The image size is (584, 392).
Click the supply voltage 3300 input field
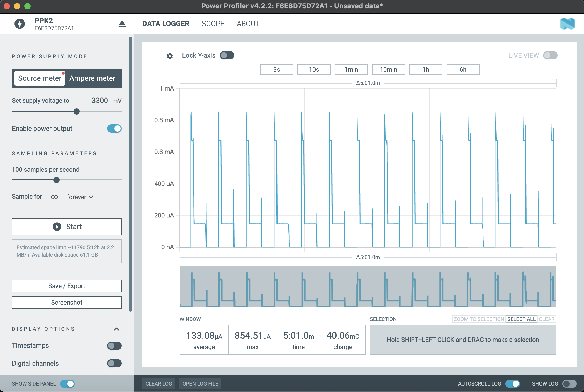click(x=100, y=101)
